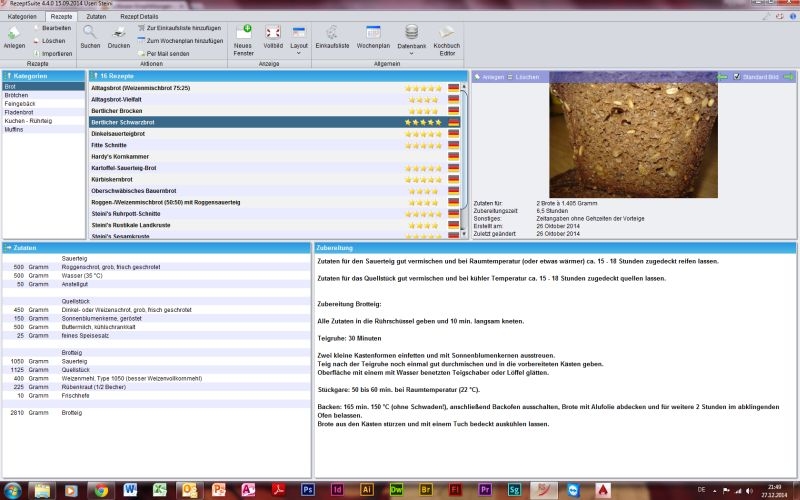Select recipe Kürbiskernbrot
Image resolution: width=800 pixels, height=500 pixels.
click(x=274, y=180)
